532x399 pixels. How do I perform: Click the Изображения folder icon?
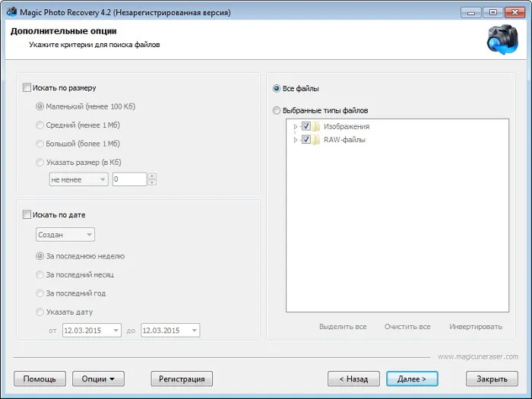(316, 127)
